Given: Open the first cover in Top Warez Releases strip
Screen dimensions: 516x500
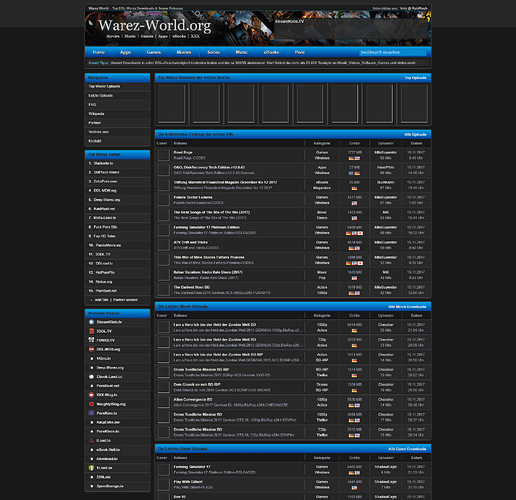Looking at the screenshot, I should click(171, 104).
